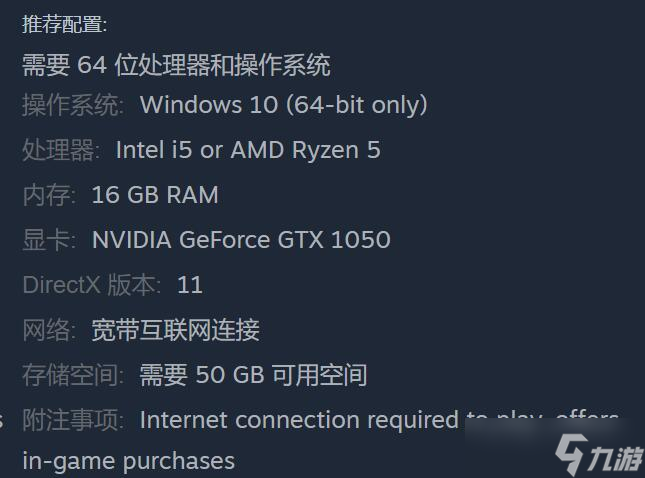Click the 九游 watermark text
This screenshot has width=645, height=478.
coord(616,458)
